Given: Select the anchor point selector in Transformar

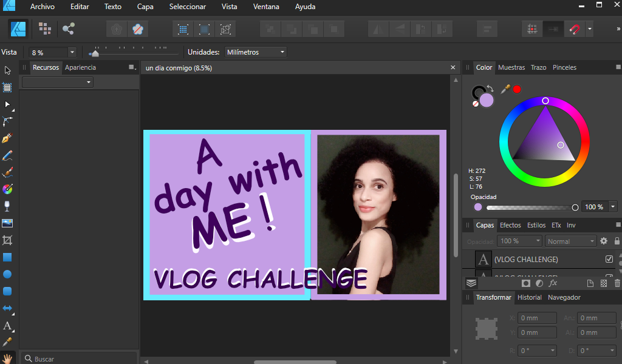Looking at the screenshot, I should (x=487, y=328).
